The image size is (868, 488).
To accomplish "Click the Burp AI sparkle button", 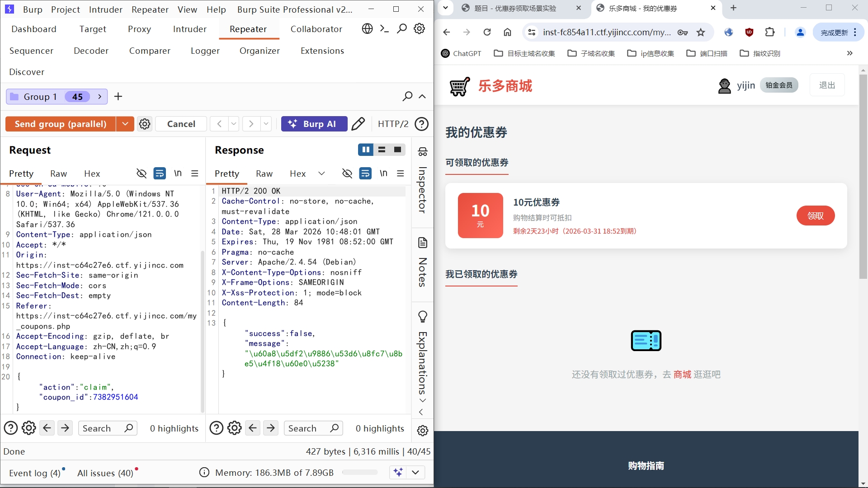I will click(x=314, y=124).
